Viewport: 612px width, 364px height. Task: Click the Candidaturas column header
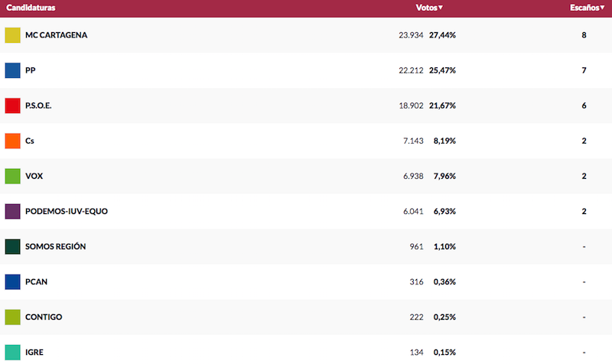point(31,8)
